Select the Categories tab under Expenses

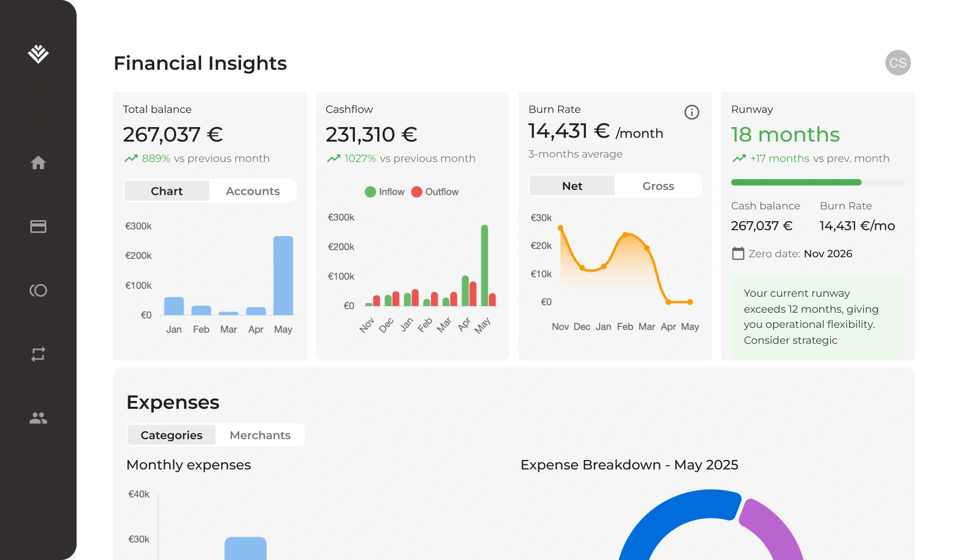171,434
